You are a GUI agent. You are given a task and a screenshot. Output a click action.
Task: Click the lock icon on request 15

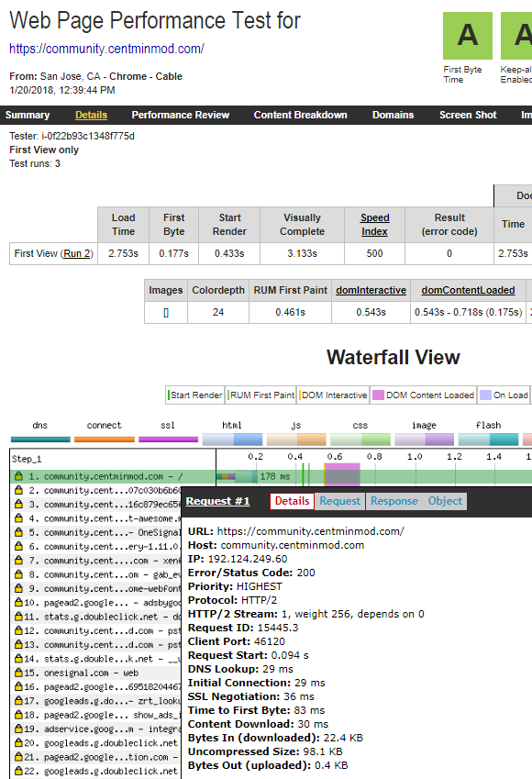(x=18, y=673)
